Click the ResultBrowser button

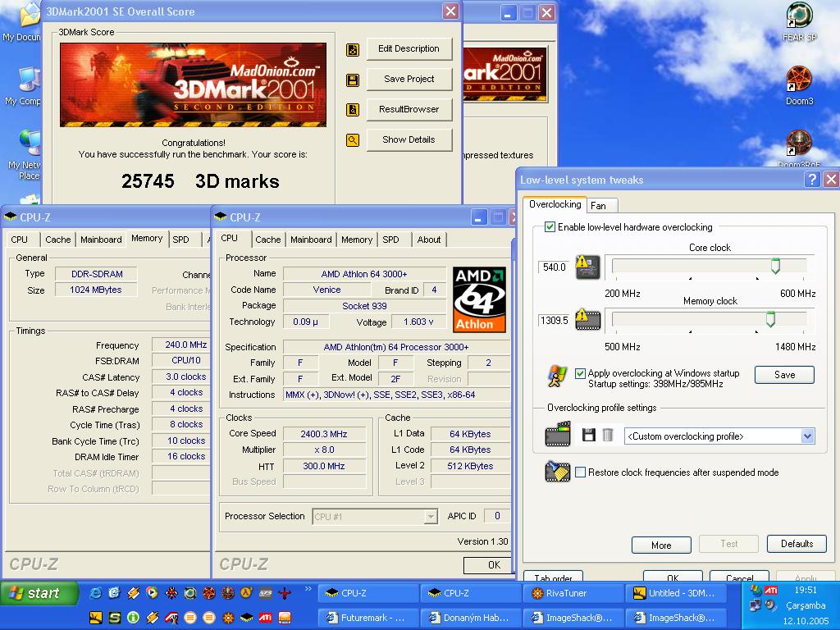[x=409, y=109]
